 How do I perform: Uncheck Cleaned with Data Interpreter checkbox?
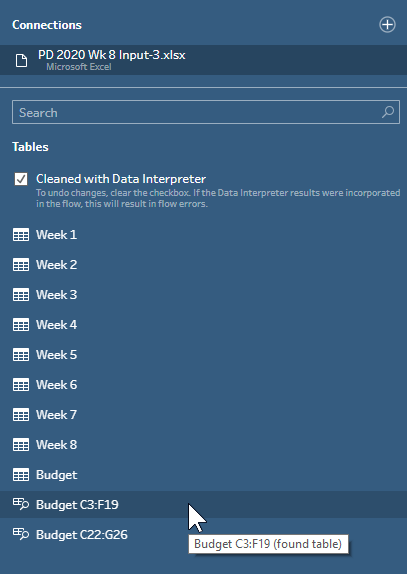[21, 179]
